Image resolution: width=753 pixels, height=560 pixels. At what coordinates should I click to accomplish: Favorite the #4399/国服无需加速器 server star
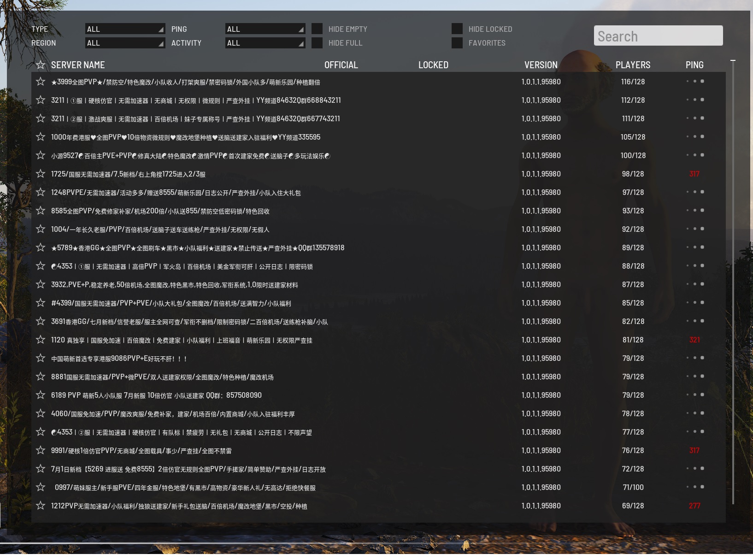click(41, 303)
